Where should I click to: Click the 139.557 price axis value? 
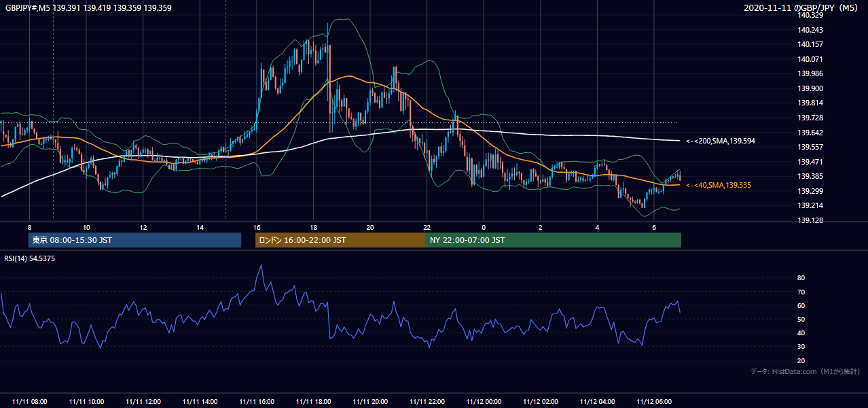810,148
